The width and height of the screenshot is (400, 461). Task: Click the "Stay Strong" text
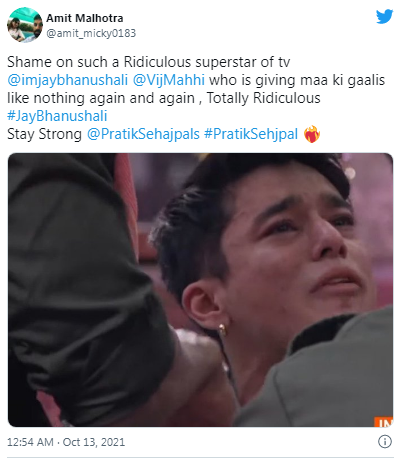44,134
